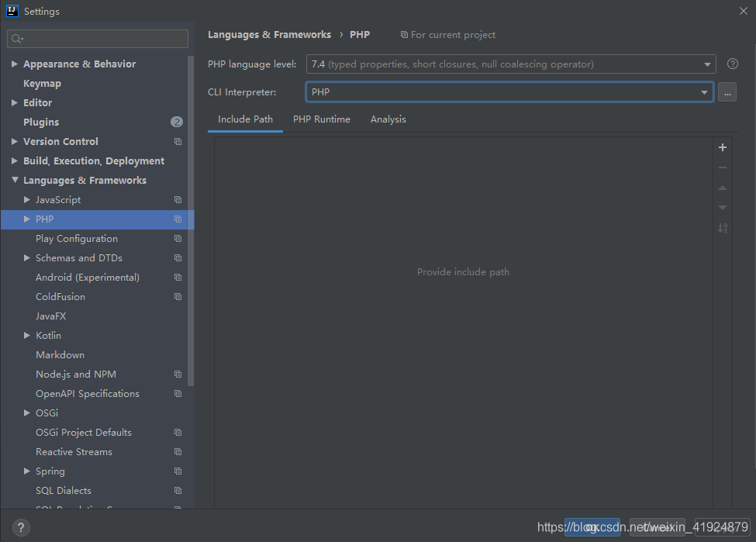This screenshot has width=756, height=542.
Task: Expand the OSGi tree node
Action: point(27,413)
